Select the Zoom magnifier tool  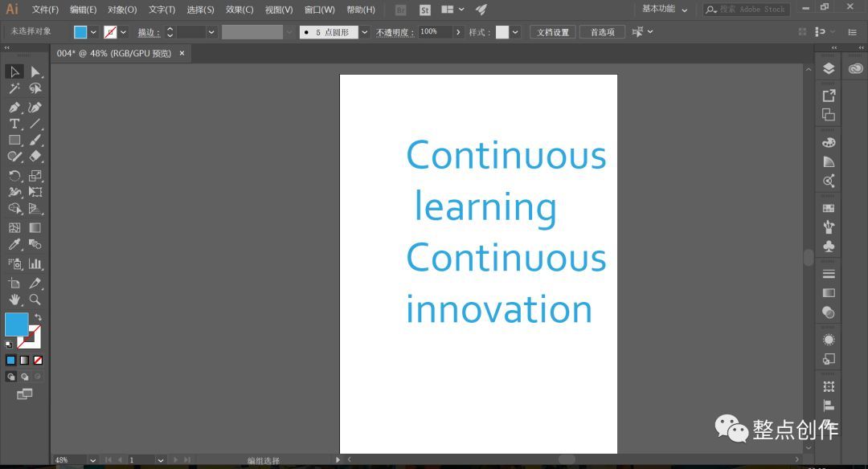[35, 300]
